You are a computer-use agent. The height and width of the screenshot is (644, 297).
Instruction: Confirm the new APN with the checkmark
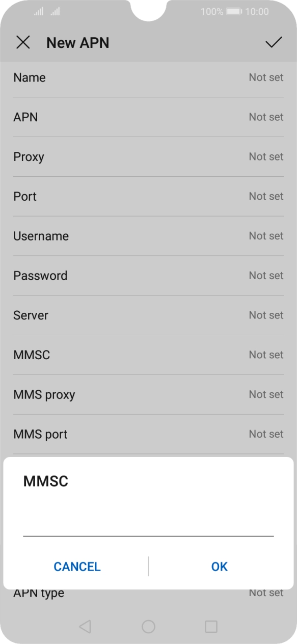coord(274,42)
